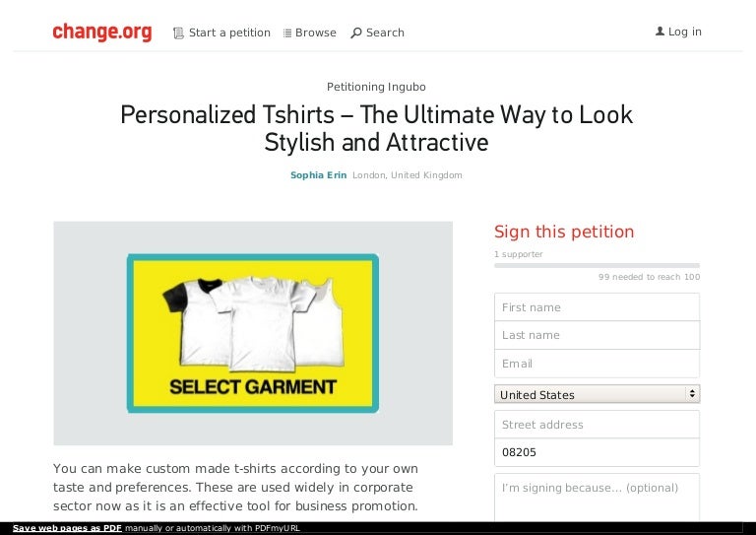Focus the First name field
756x535 pixels.
[597, 306]
